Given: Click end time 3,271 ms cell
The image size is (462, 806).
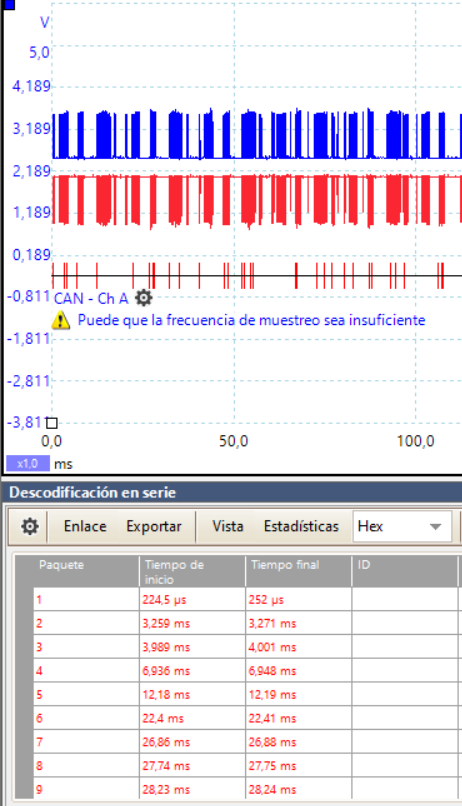Looking at the screenshot, I should click(x=299, y=623).
